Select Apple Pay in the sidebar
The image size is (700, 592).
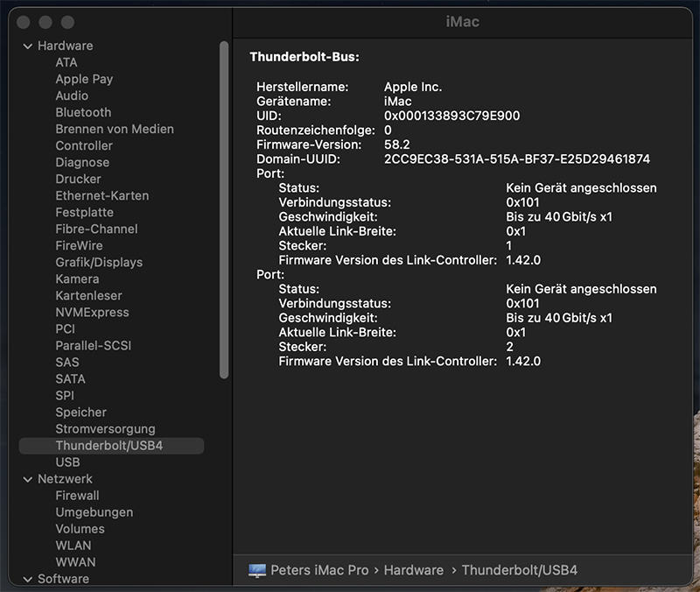pos(84,79)
